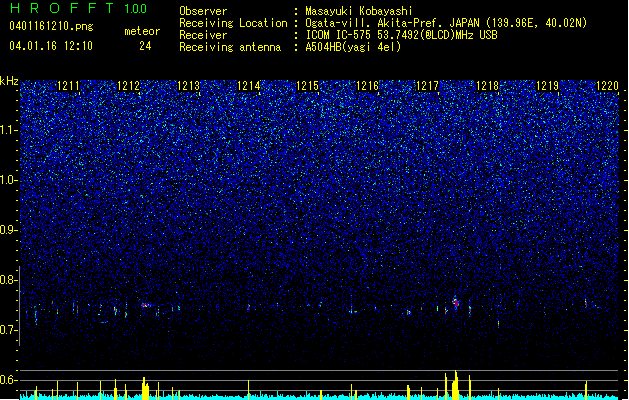Click the A504HB(yagi 4el) antenna text
The height and width of the screenshot is (400, 629).
tap(353, 47)
